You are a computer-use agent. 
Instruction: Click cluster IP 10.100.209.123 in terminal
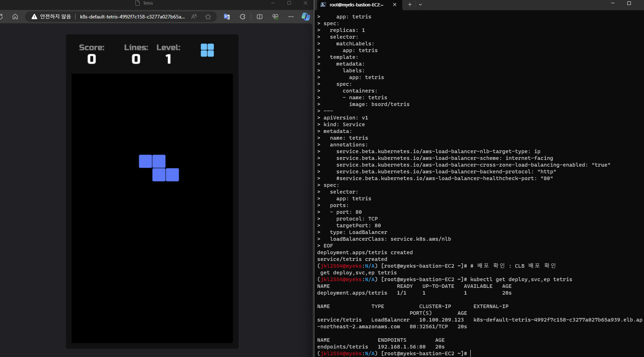(x=441, y=320)
